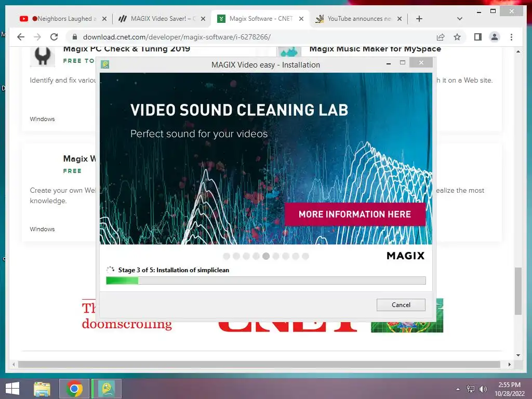
Task: Click the horizontal scrollbar of the page
Action: pos(259,364)
